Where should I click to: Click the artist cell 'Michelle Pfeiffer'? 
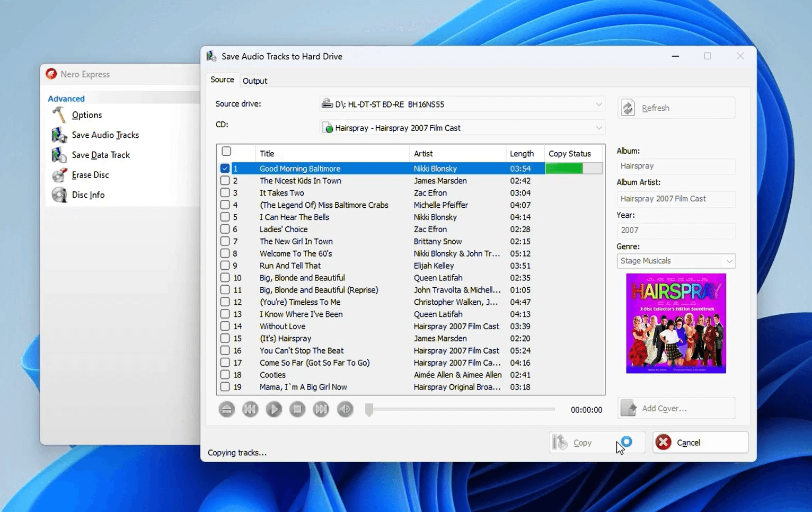tap(441, 205)
